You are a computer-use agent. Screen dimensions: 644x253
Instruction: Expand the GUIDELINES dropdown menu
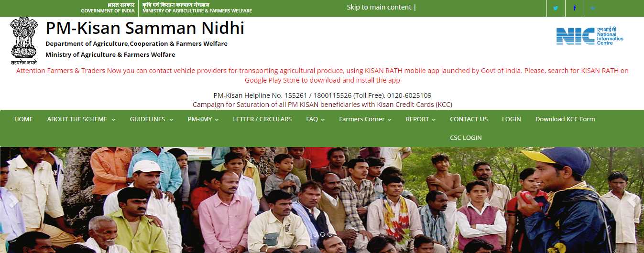[x=152, y=119]
